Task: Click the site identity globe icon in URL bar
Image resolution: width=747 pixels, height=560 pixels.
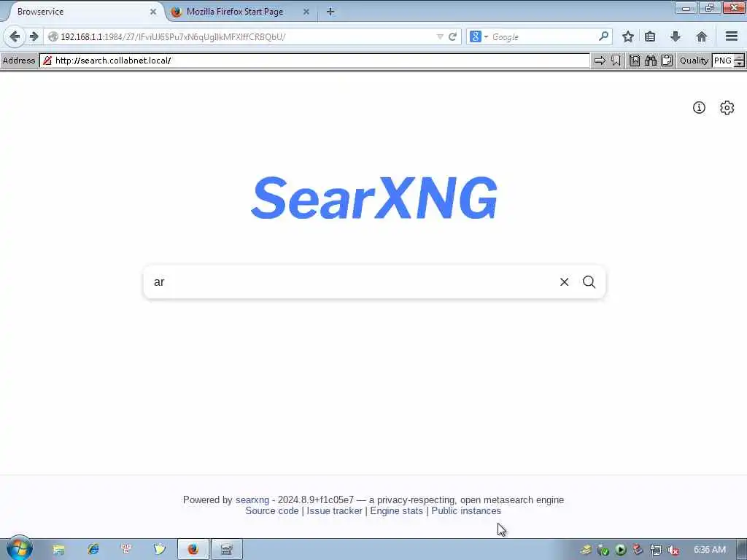Action: pyautogui.click(x=53, y=36)
